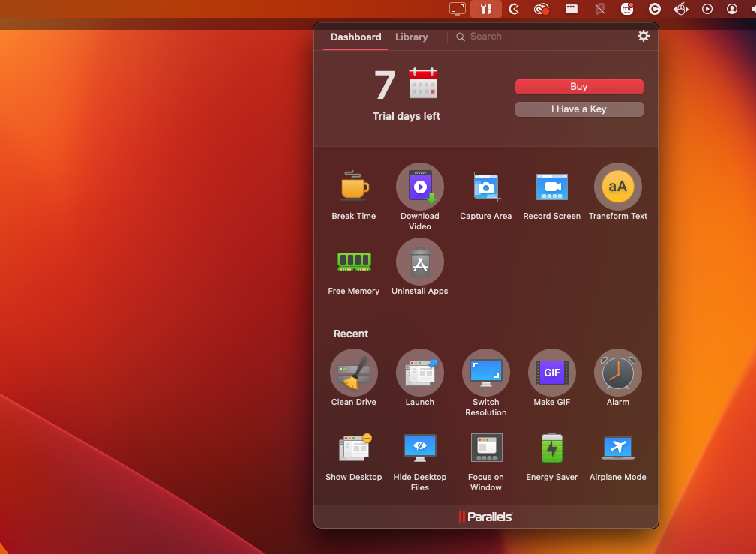The image size is (756, 554).
Task: Open the user account menu bar icon
Action: coord(732,9)
